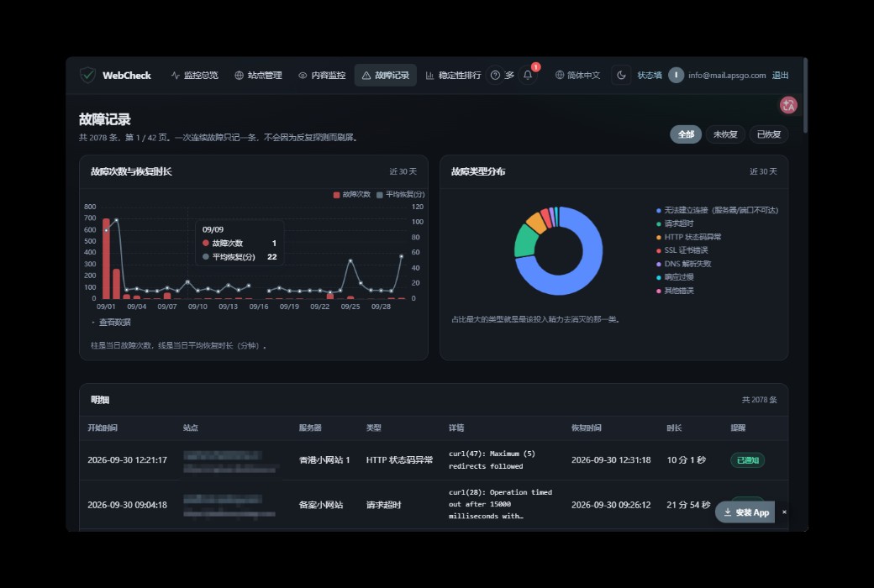The image size is (874, 588).
Task: Toggle dark mode with the moon icon
Action: pyautogui.click(x=621, y=76)
